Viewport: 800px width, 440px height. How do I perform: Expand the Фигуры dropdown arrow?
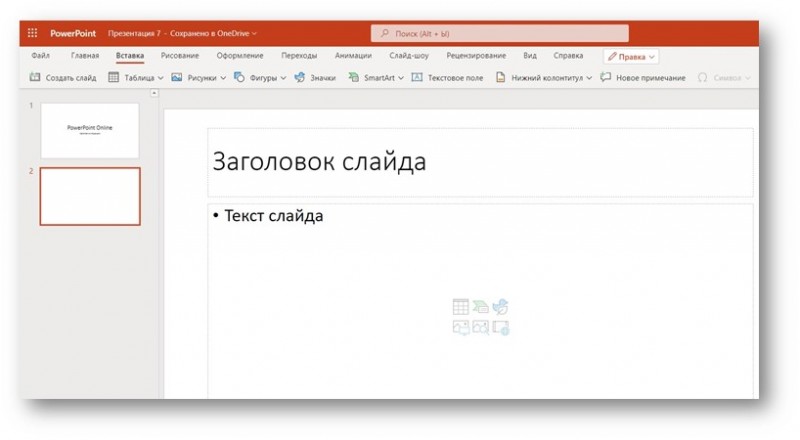click(283, 78)
